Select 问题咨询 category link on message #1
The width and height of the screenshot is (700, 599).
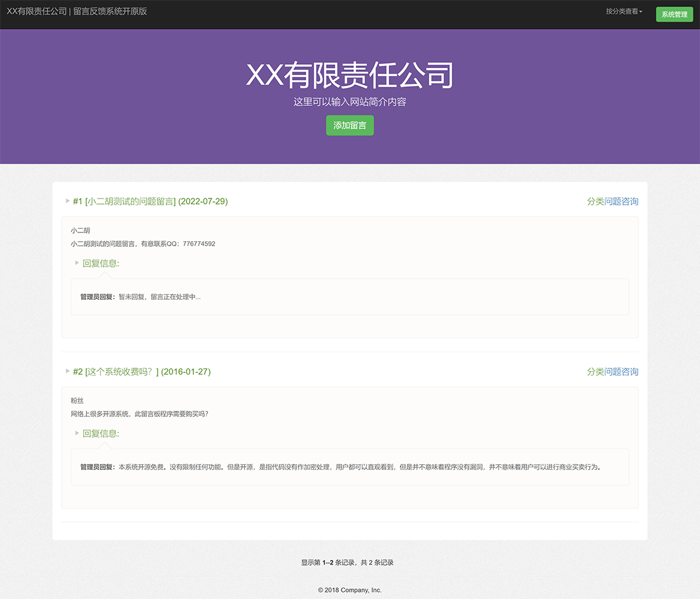(621, 202)
